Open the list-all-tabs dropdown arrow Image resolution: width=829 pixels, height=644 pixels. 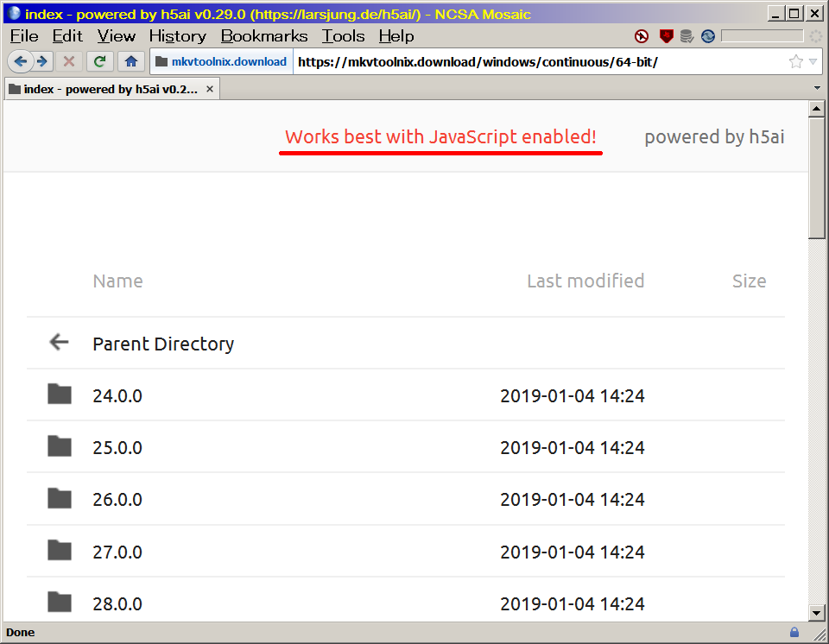tap(817, 88)
